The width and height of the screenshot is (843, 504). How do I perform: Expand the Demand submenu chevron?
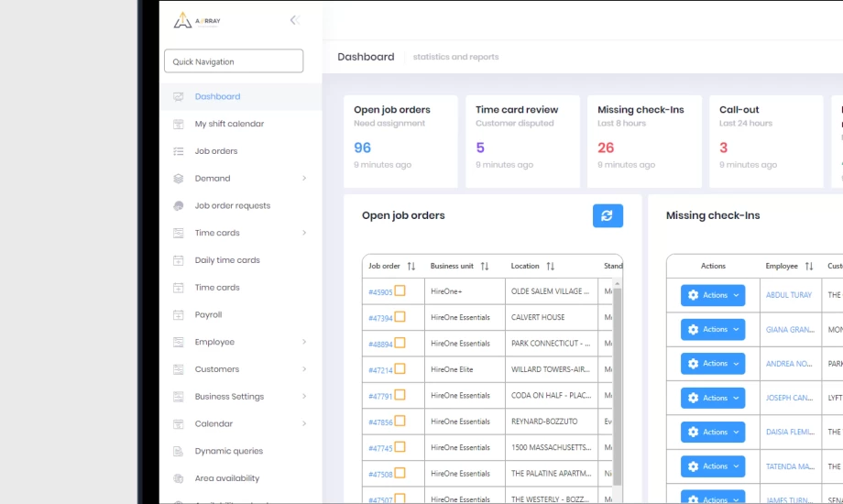point(304,179)
